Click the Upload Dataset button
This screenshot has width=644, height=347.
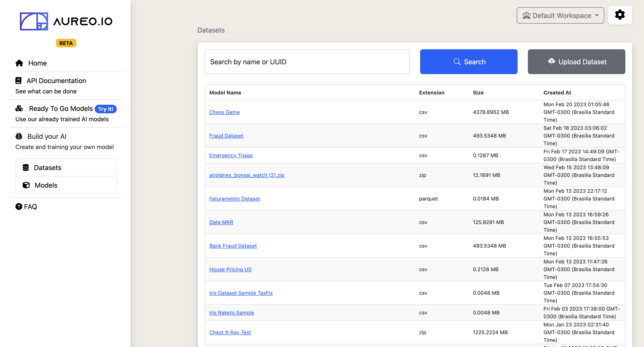click(576, 62)
